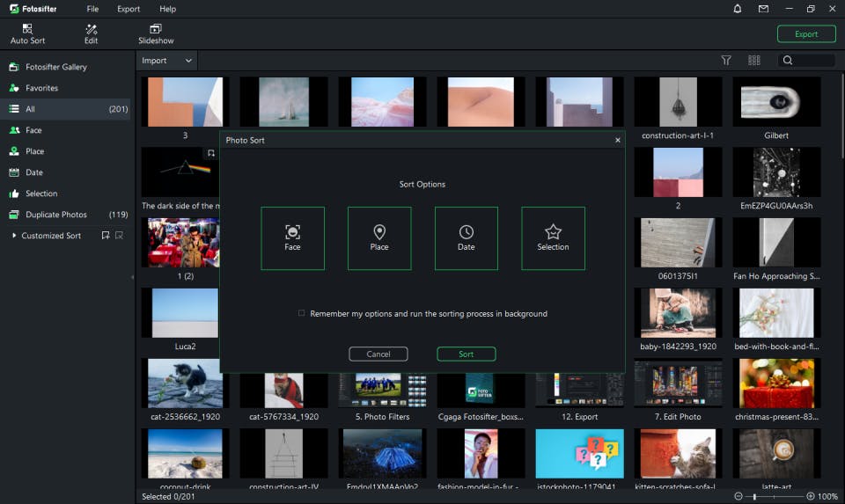Screen dimensions: 845x504
Task: Click Cancel in Photo Sort dialog
Action: click(378, 354)
